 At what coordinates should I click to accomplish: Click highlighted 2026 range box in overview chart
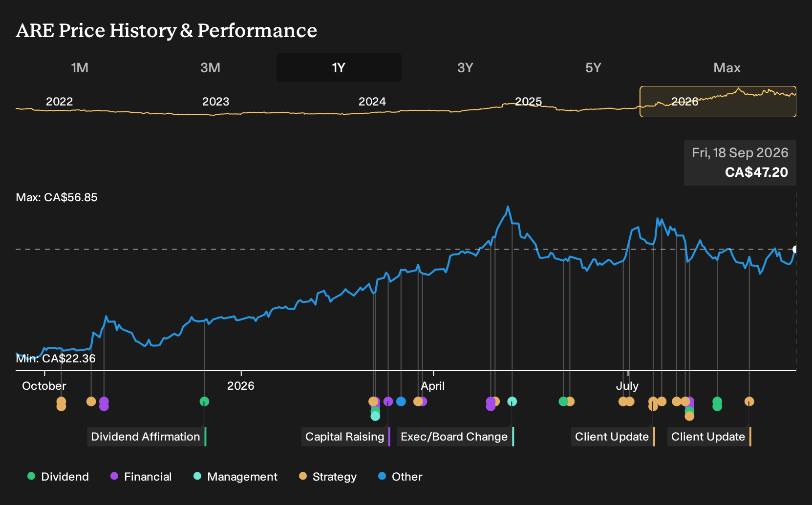[718, 102]
